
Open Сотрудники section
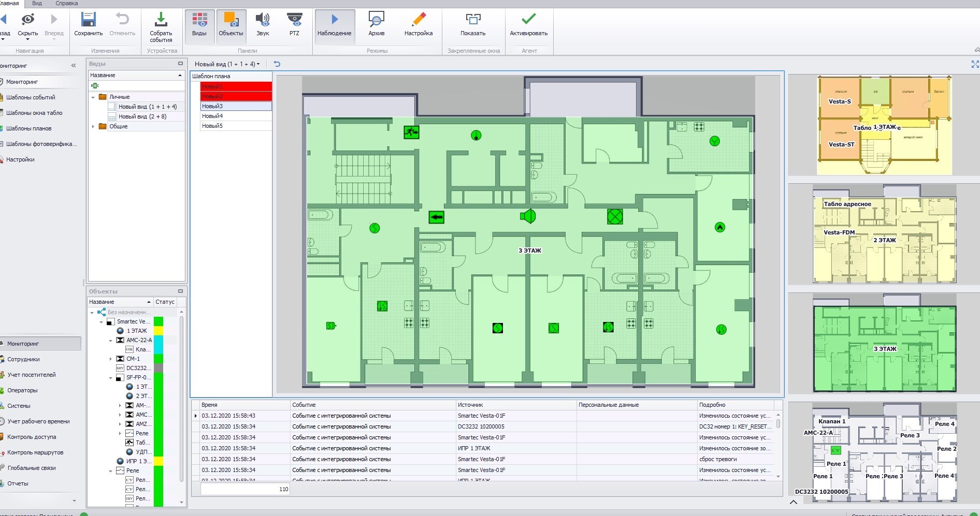23,359
